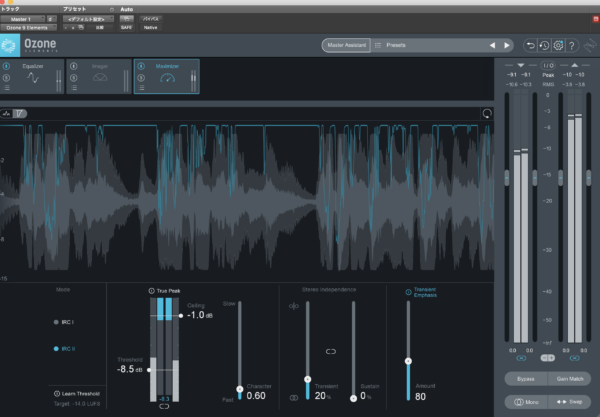This screenshot has height=417, width=600.
Task: Click Learn Threshold
Action: [x=77, y=394]
